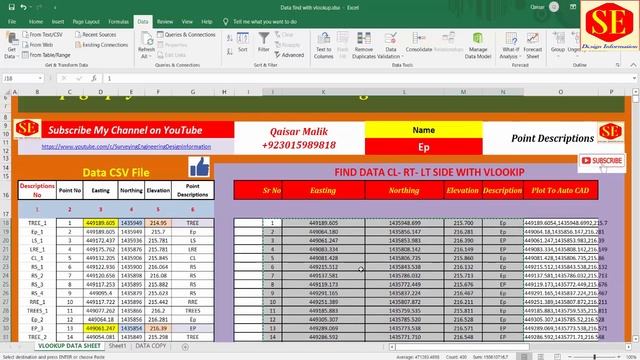Switch to the DATA COPY worksheet tab

(x=151, y=346)
